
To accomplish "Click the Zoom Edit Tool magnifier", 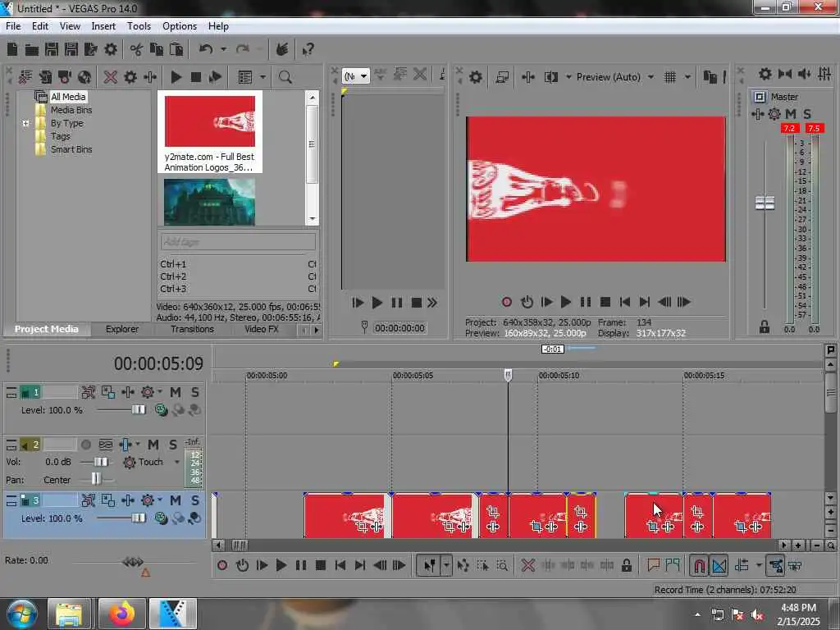I will click(502, 565).
